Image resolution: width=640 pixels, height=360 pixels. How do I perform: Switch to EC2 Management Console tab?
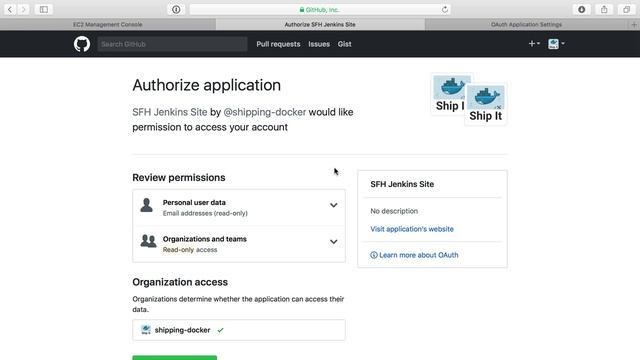[x=108, y=24]
